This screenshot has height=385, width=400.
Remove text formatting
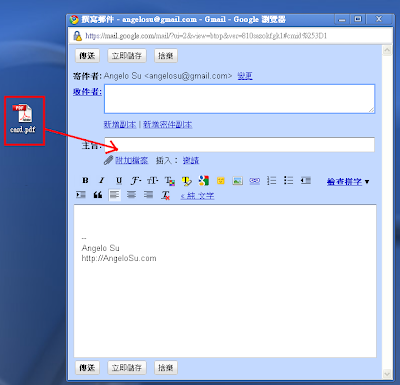(x=166, y=195)
